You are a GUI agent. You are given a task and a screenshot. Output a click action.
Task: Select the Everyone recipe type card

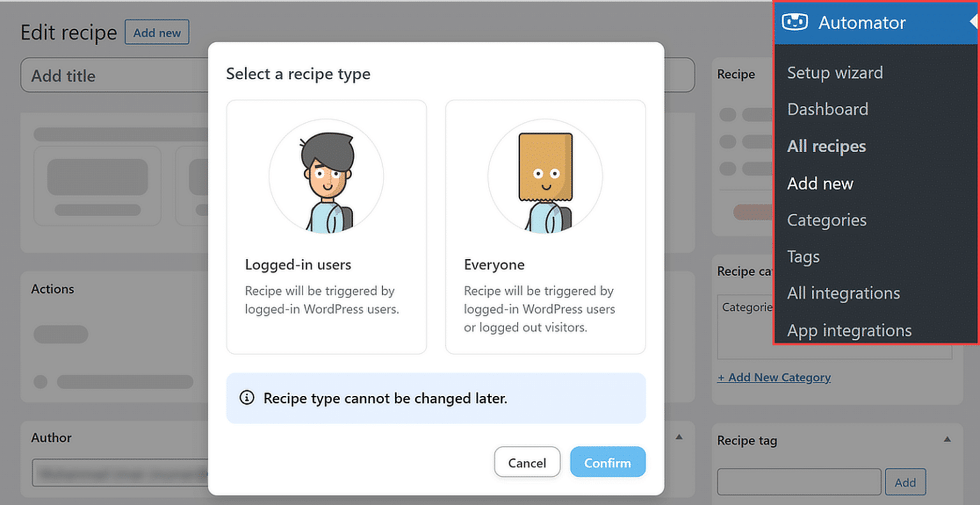(546, 227)
